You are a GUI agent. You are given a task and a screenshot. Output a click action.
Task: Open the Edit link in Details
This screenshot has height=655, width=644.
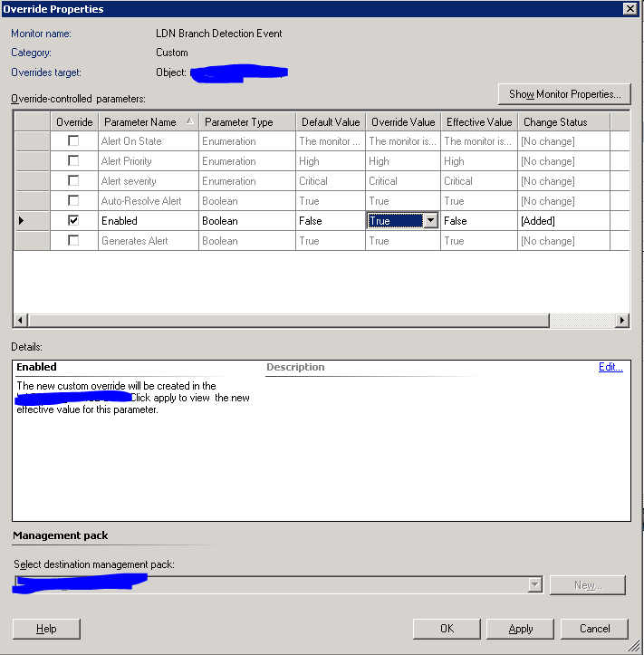click(x=610, y=367)
